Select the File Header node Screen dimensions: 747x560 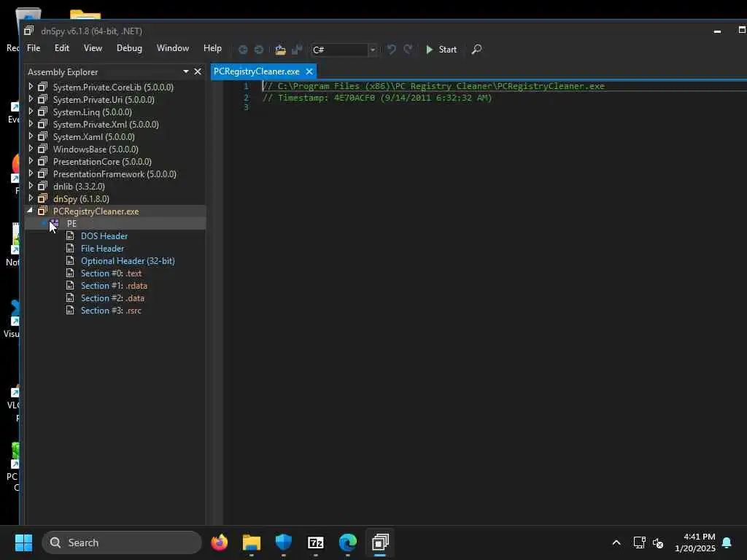(x=102, y=248)
